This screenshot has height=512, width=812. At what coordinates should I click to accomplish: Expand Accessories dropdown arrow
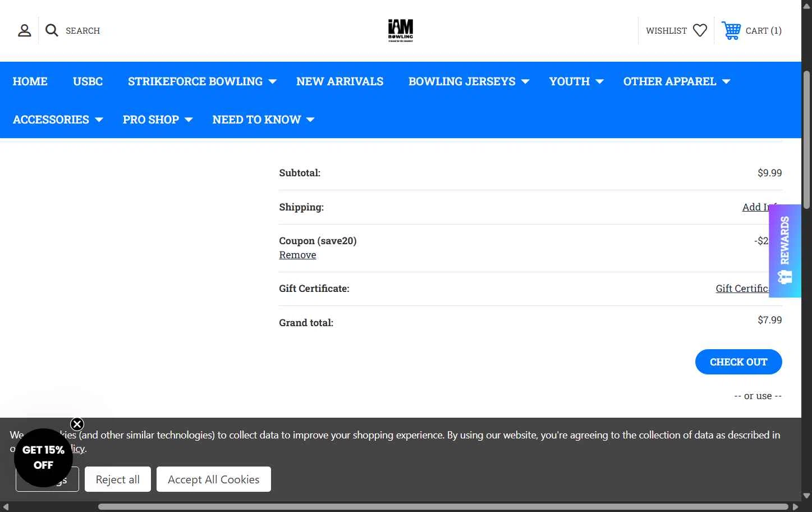click(x=99, y=120)
